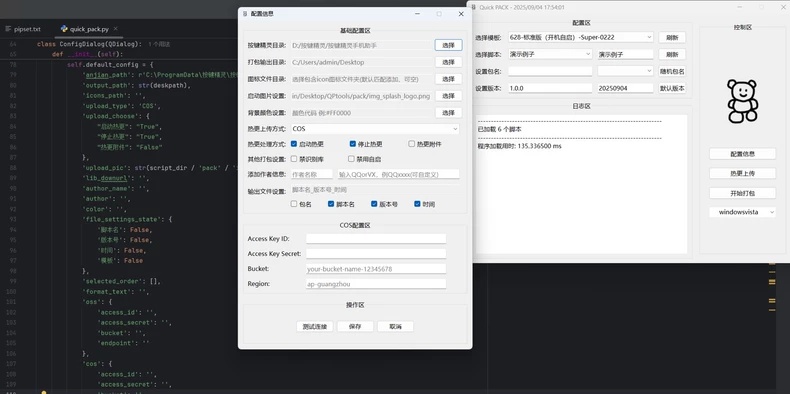Click the teddy bear logo in Quick PACK

[743, 101]
